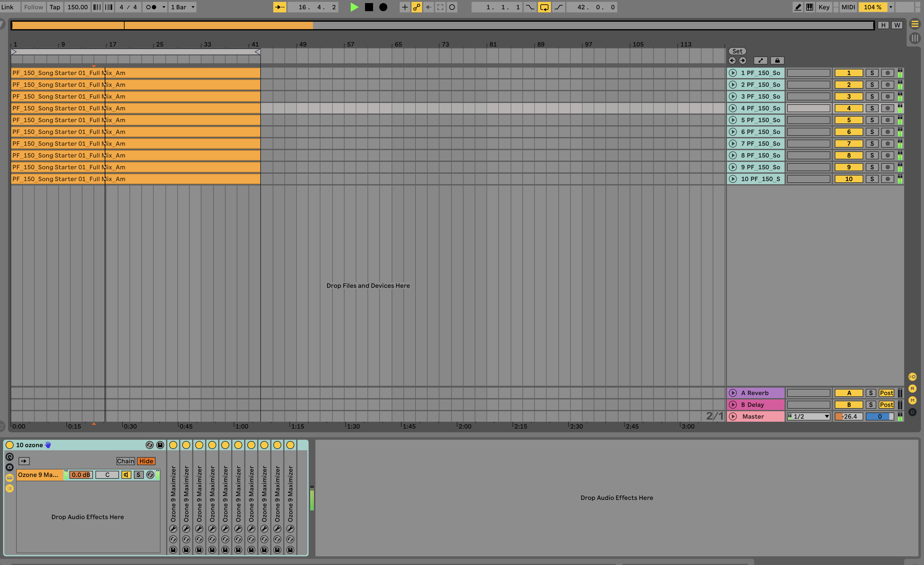Click Master volume slider showing -26.4
Image resolution: width=924 pixels, height=565 pixels.
coord(849,416)
